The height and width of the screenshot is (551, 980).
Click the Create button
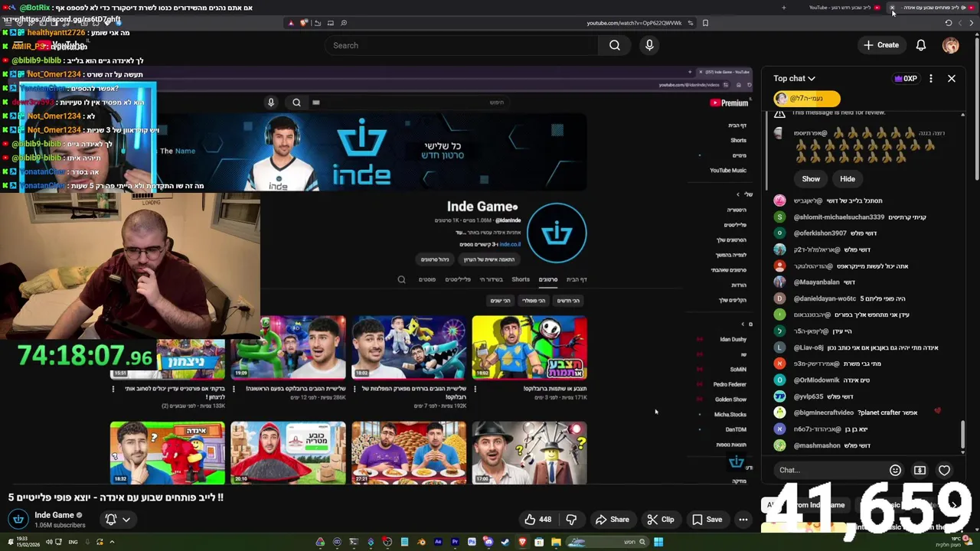coord(880,46)
